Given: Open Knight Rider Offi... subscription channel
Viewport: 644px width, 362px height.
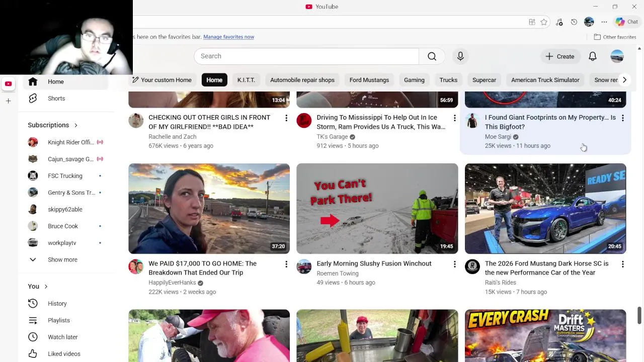Looking at the screenshot, I should pyautogui.click(x=65, y=142).
